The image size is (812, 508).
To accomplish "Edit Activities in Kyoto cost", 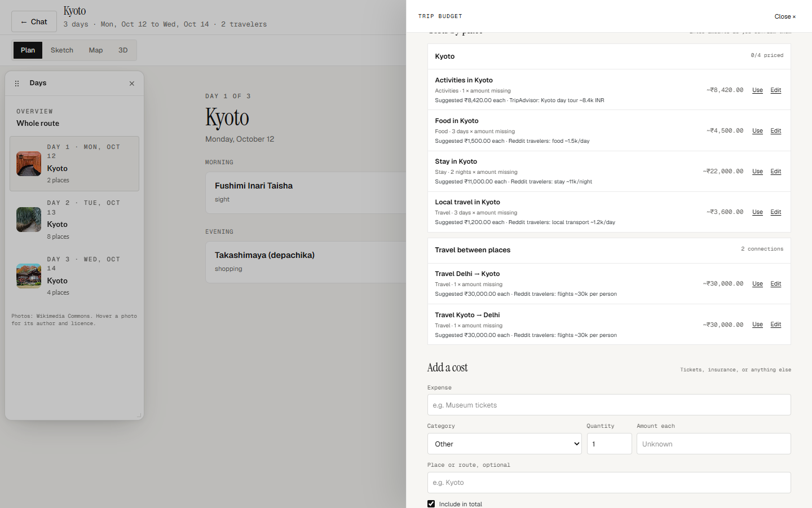I will click(776, 90).
